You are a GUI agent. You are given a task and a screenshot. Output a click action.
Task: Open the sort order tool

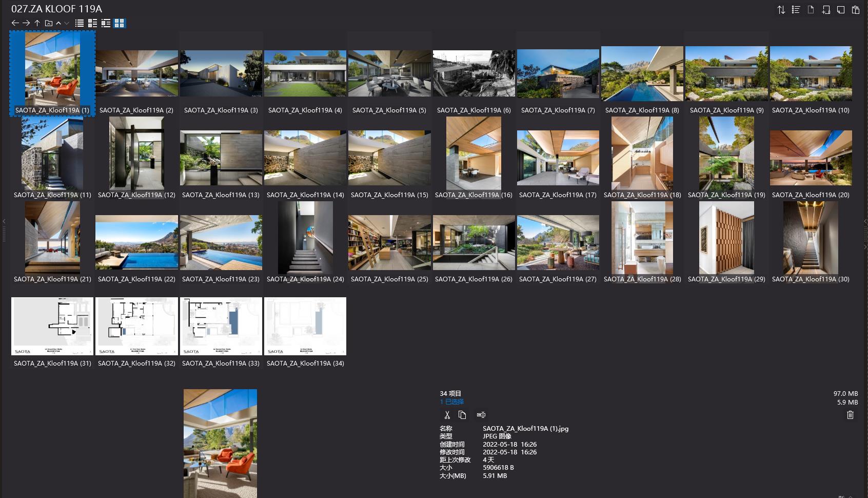(x=781, y=10)
